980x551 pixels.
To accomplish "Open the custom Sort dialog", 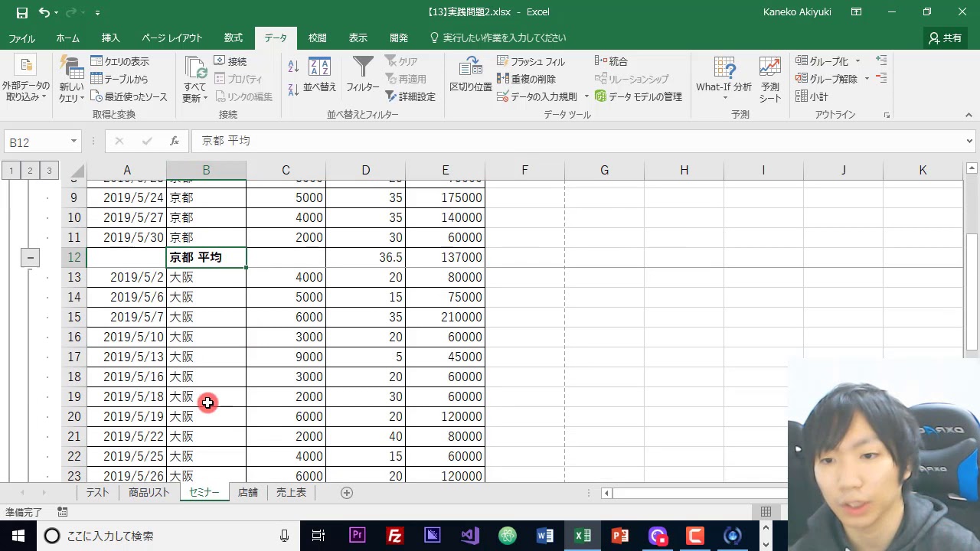I will [319, 75].
